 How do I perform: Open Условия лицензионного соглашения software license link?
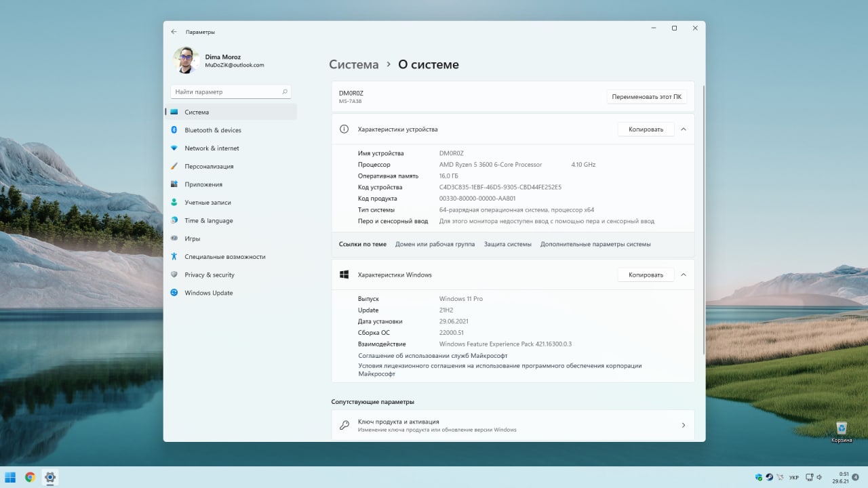[x=500, y=369]
